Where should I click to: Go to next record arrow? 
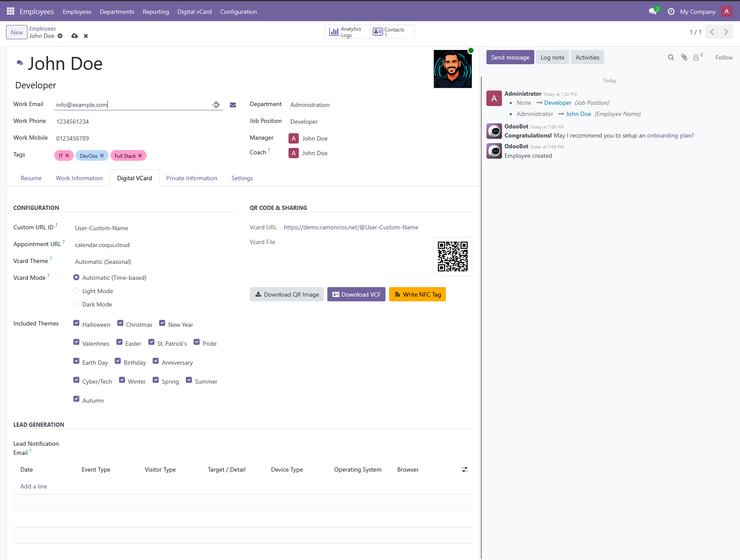tap(726, 32)
